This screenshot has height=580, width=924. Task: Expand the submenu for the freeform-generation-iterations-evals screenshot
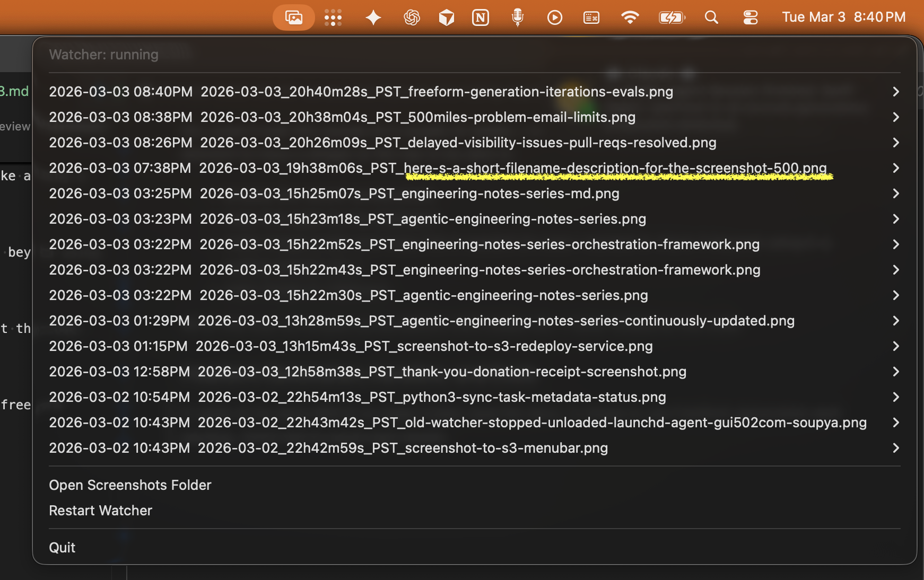[896, 91]
